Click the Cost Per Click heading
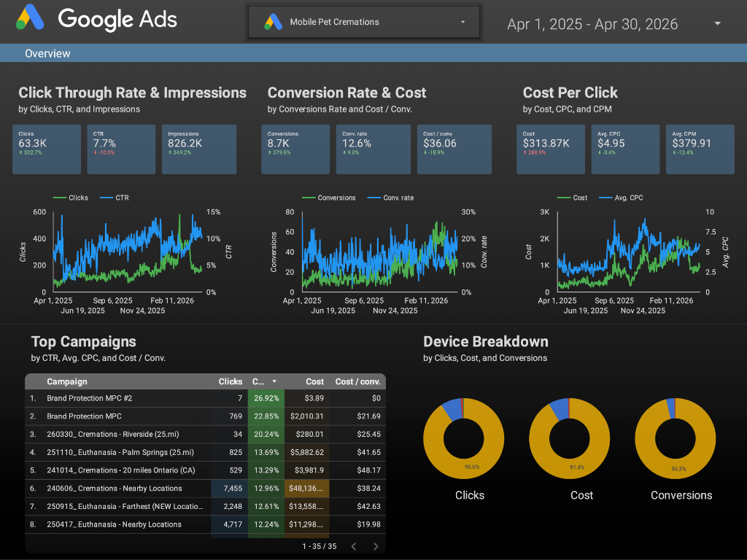The height and width of the screenshot is (560, 747). pos(570,93)
